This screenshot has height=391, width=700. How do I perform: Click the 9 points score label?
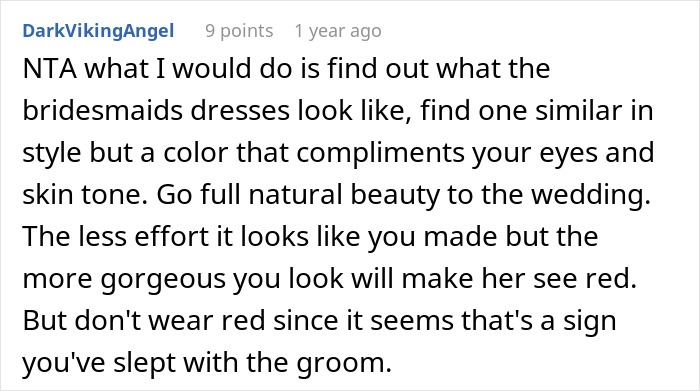tap(239, 31)
